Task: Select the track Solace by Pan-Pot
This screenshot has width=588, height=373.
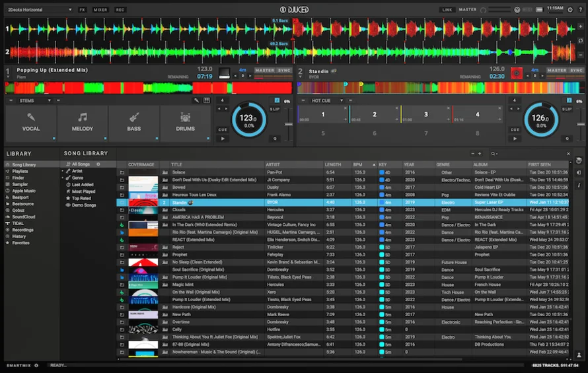Action: [343, 172]
